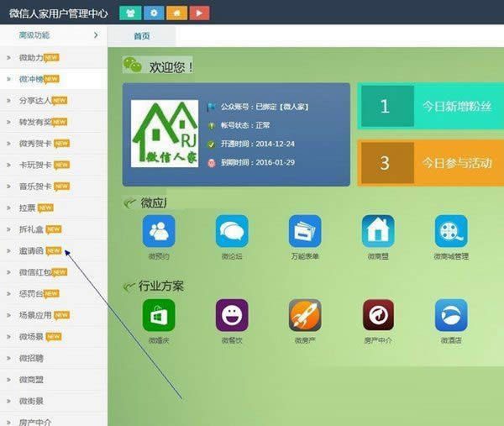
Task: Click the teal users button in header
Action: click(130, 13)
